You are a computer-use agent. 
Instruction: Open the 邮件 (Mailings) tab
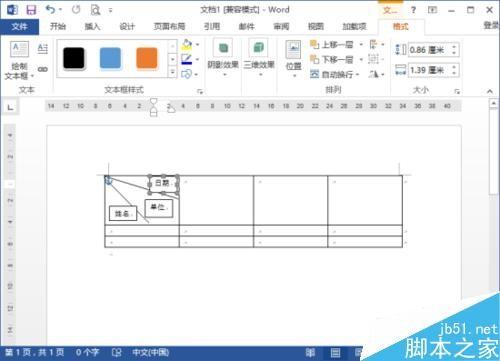(x=247, y=26)
